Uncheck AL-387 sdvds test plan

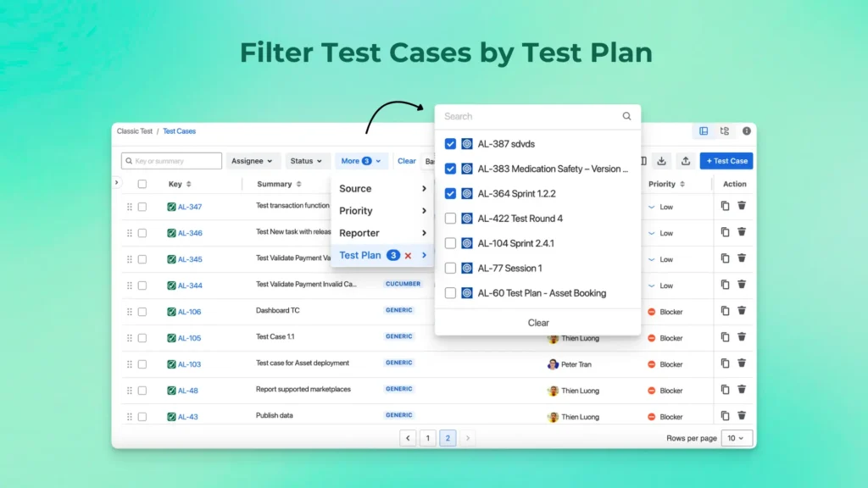point(450,144)
